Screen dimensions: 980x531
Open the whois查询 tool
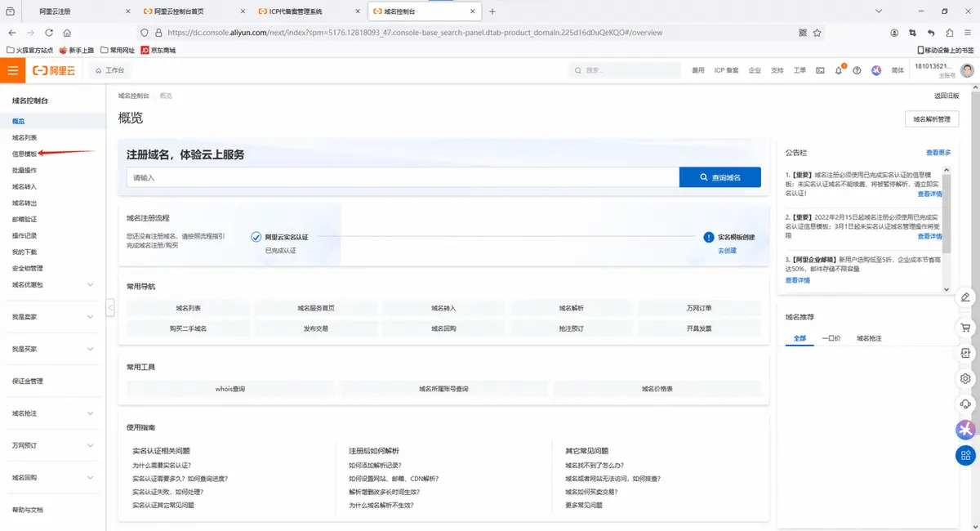tap(230, 389)
